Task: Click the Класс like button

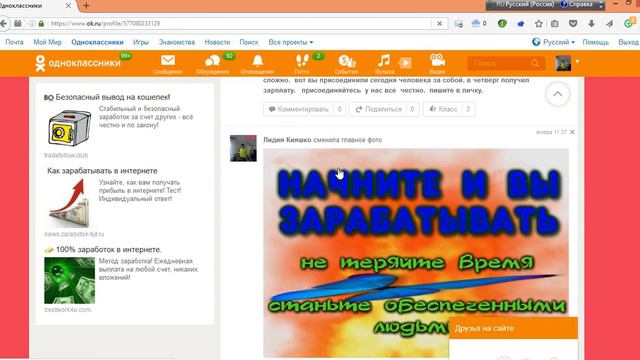Action: pos(449,109)
